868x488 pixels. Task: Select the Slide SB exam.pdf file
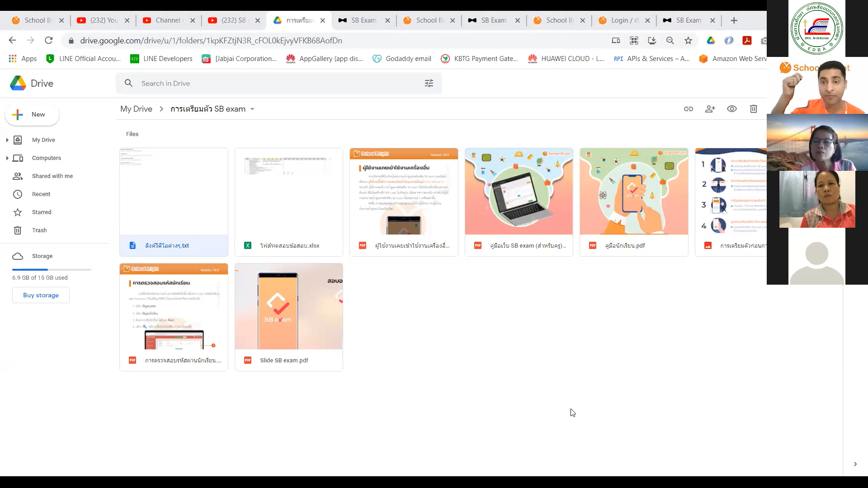[288, 317]
